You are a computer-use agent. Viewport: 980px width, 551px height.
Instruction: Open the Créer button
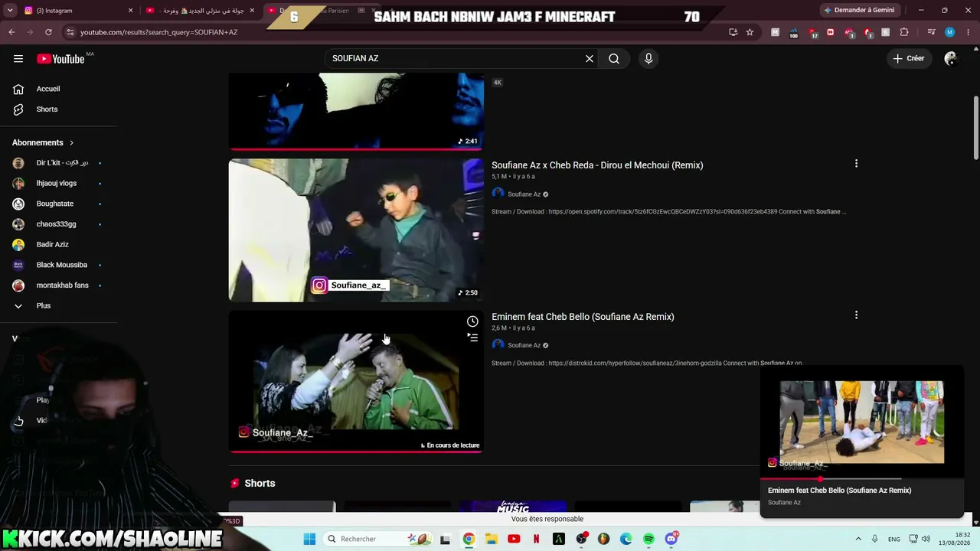(x=909, y=58)
